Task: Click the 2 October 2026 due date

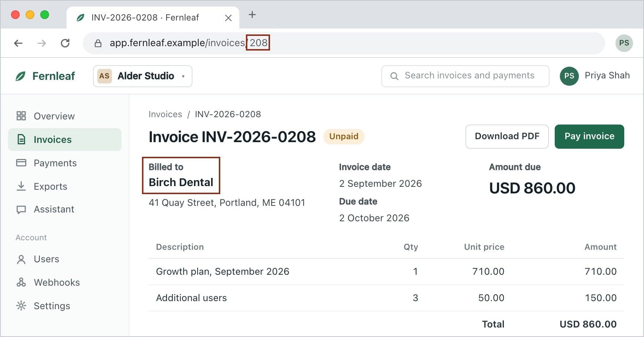Action: 374,218
